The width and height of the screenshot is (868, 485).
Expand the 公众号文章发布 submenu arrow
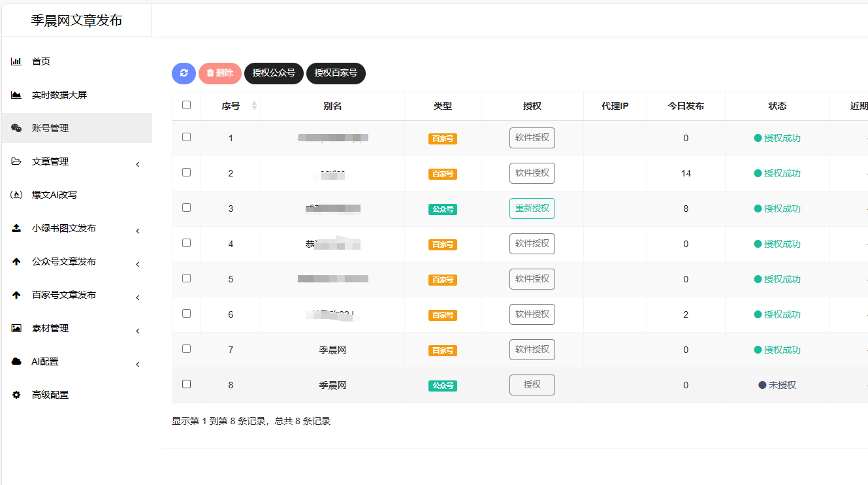pos(138,264)
